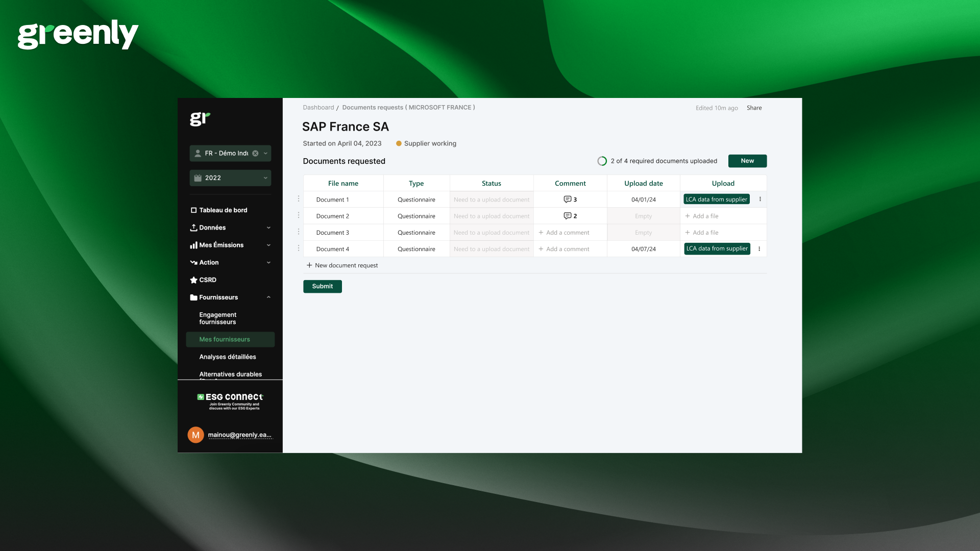Add a comment to Document 4
This screenshot has height=551, width=980.
563,249
